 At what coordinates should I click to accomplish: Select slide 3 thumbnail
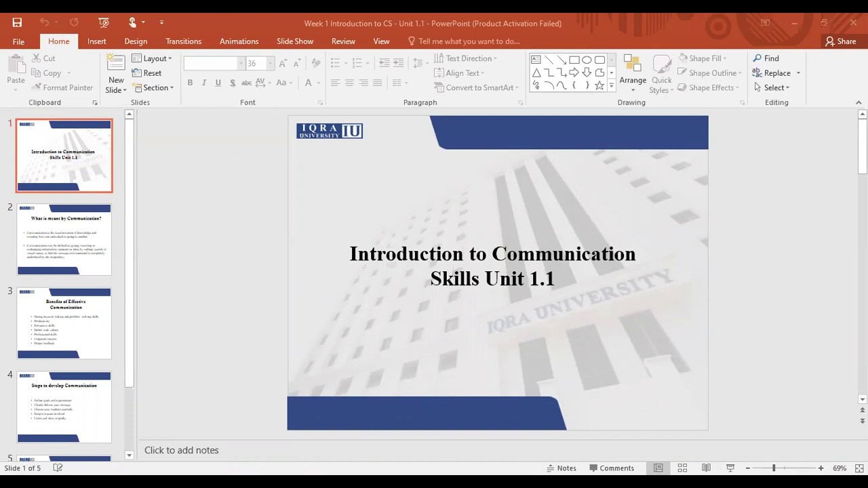64,323
